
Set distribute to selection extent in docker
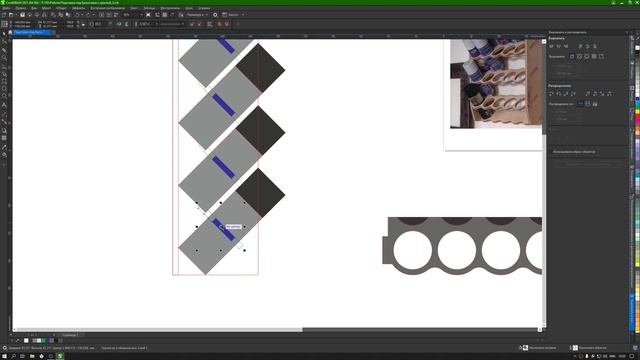(x=580, y=104)
